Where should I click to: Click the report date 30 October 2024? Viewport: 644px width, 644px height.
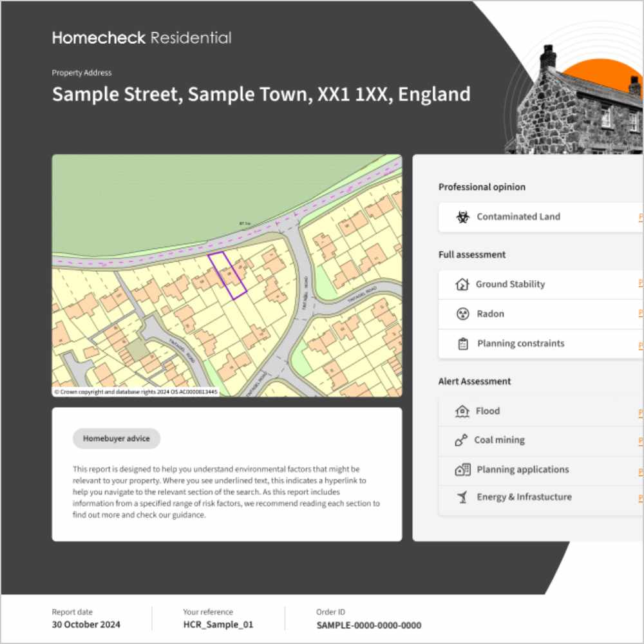(86, 625)
